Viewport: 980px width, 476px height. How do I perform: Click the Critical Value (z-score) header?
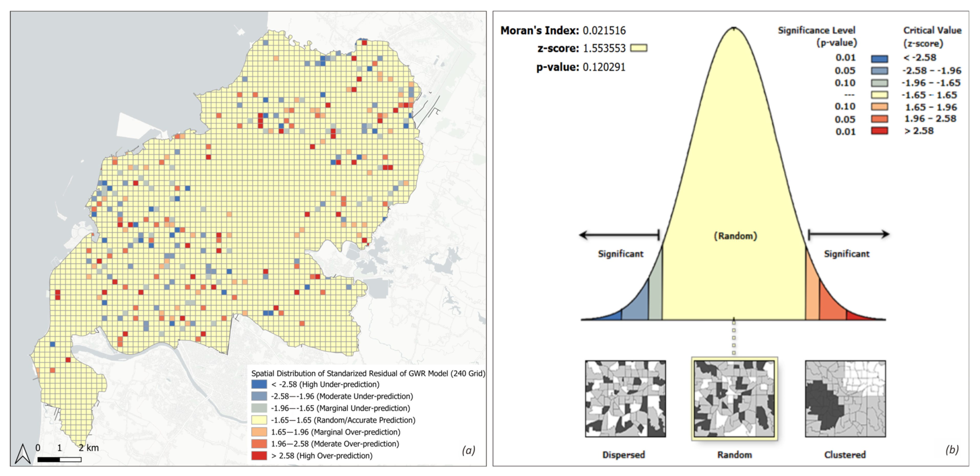(932, 37)
